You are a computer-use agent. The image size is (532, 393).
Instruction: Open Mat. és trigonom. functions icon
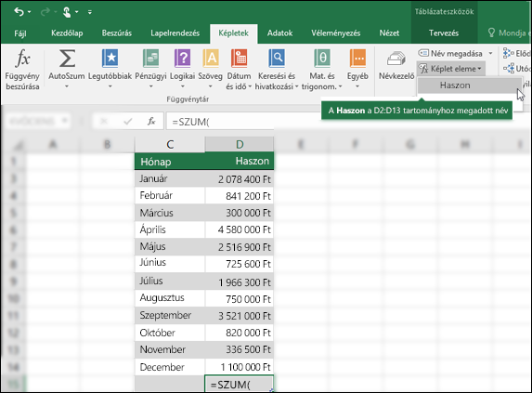[x=322, y=59]
